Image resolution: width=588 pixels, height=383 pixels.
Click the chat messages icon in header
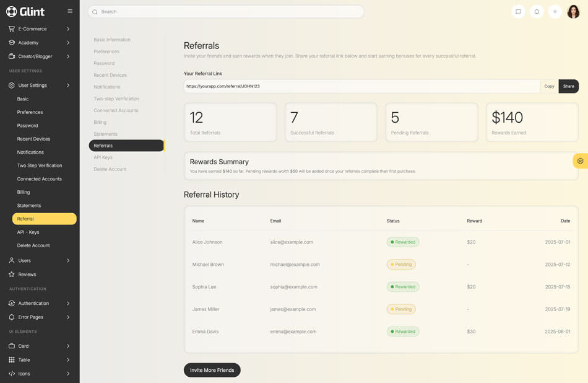pos(518,12)
